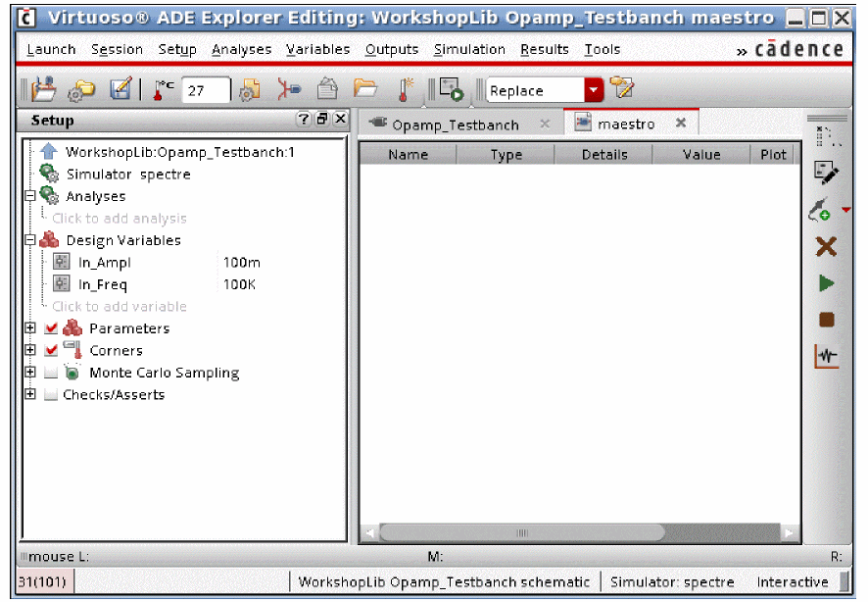Click the open folder with gear icon

coord(80,90)
